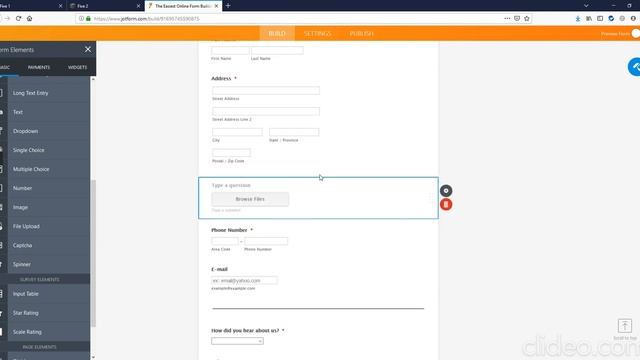Screen dimensions: 640x360
Task: Click the blue floating designer icon
Action: (x=634, y=67)
